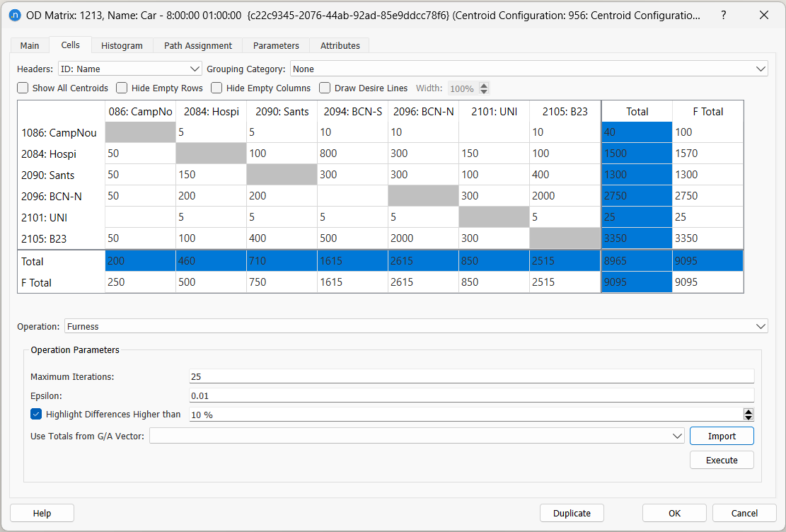Open the Path Assignment tab
This screenshot has height=532, width=786.
[x=197, y=45]
